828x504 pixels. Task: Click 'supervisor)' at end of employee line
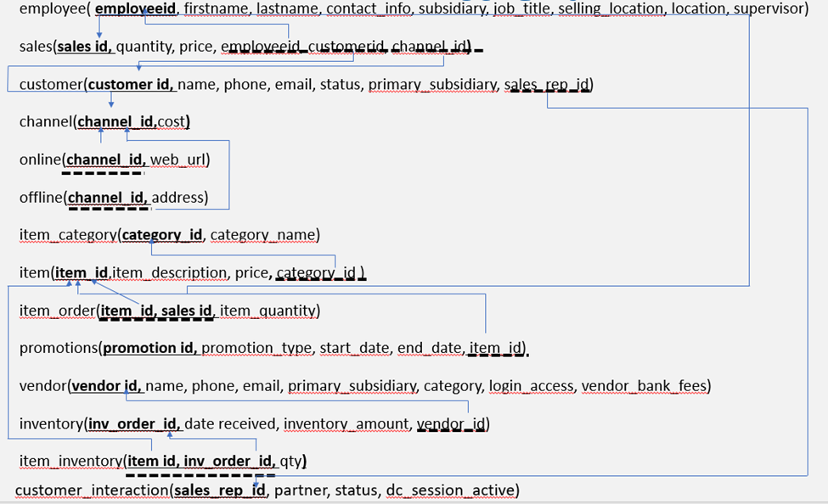coord(771,9)
